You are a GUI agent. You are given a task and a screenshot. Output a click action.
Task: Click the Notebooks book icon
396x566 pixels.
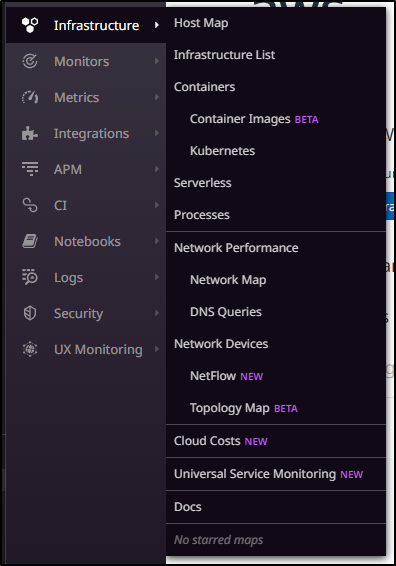pyautogui.click(x=30, y=241)
